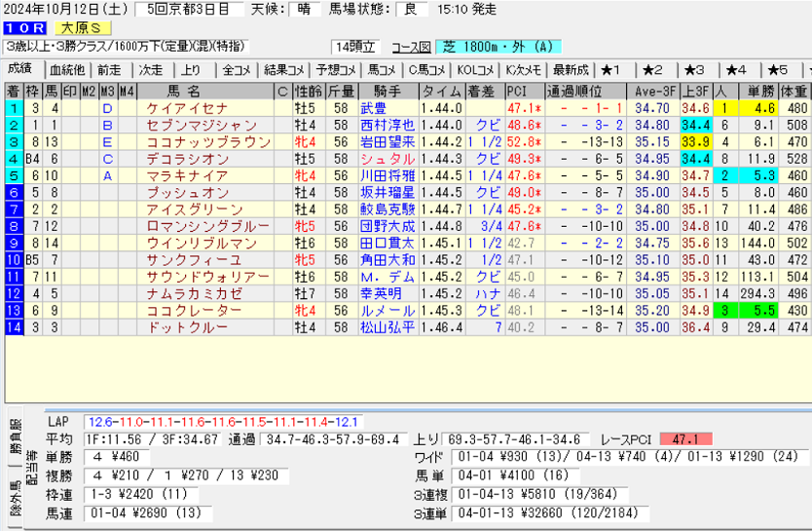The height and width of the screenshot is (531, 812).
Task: Select the ★3 tab
Action: pos(694,69)
